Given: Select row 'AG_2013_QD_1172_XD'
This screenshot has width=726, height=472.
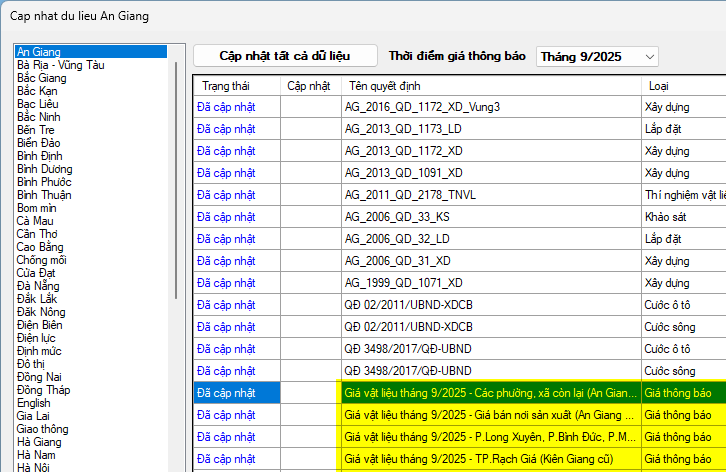Looking at the screenshot, I should 459,151.
